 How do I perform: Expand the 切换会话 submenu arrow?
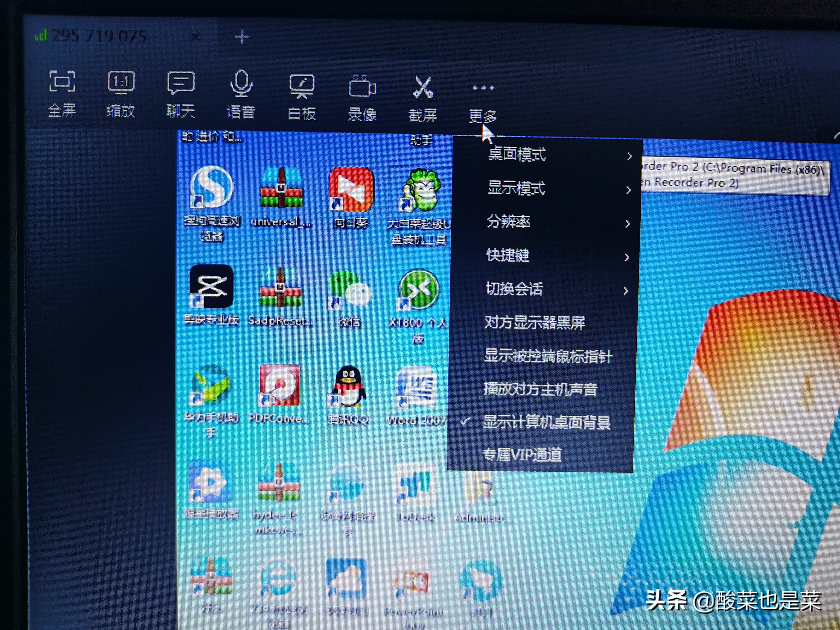626,291
